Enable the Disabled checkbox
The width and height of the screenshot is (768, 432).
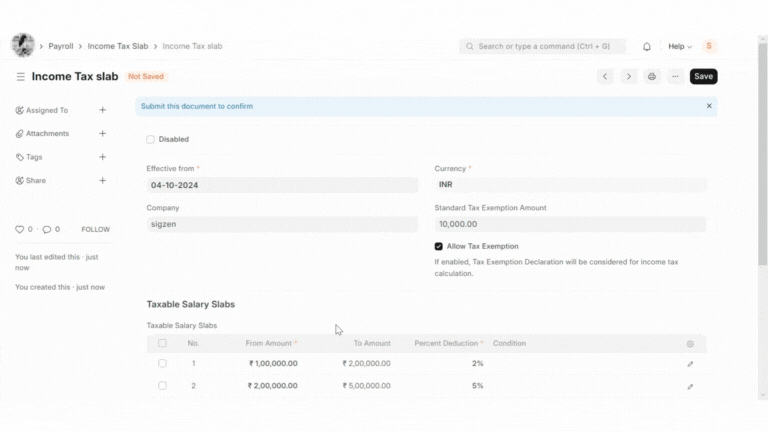(x=151, y=139)
